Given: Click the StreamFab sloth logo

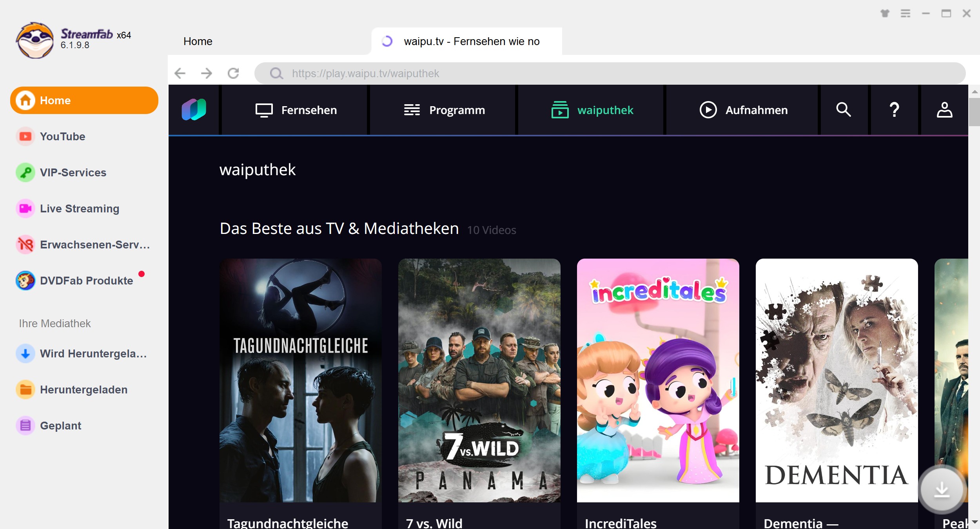Looking at the screenshot, I should (x=35, y=40).
